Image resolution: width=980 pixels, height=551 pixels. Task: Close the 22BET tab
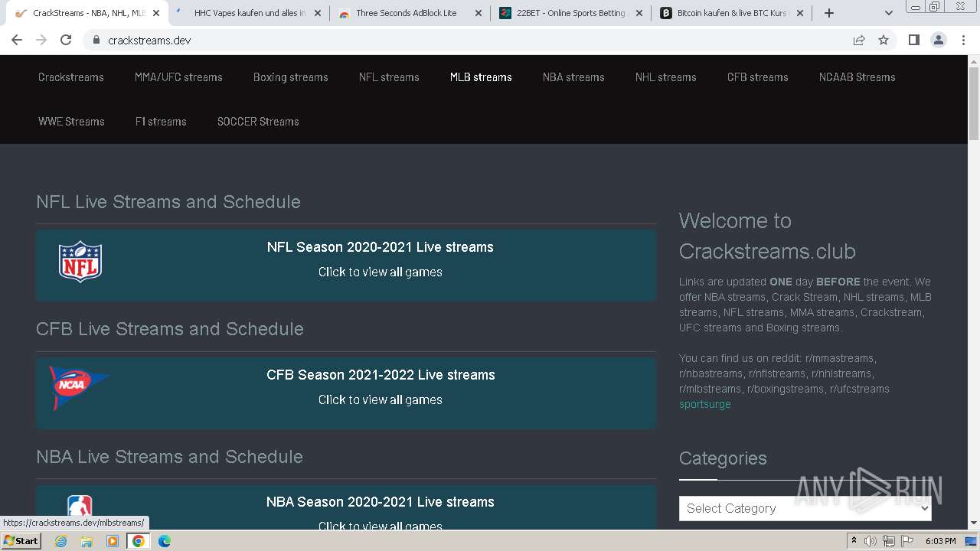coord(639,13)
